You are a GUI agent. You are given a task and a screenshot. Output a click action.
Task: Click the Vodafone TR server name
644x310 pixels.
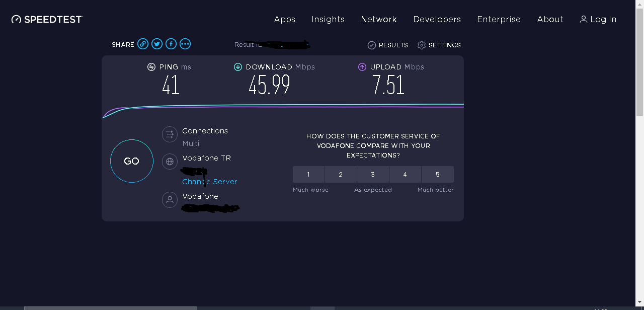(207, 158)
